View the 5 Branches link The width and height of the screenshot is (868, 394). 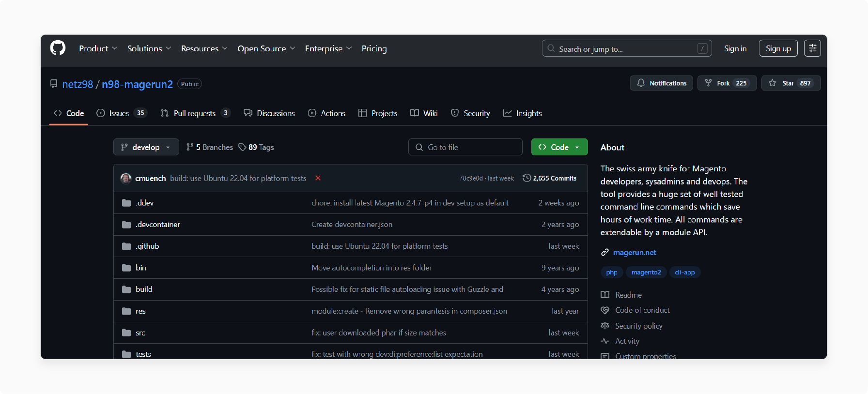(x=210, y=147)
